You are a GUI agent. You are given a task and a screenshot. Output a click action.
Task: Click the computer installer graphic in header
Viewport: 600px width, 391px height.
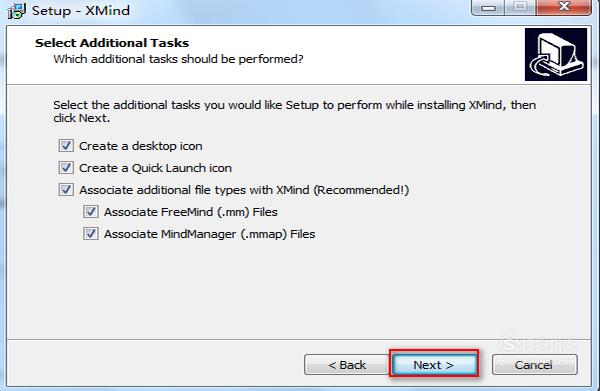point(556,54)
